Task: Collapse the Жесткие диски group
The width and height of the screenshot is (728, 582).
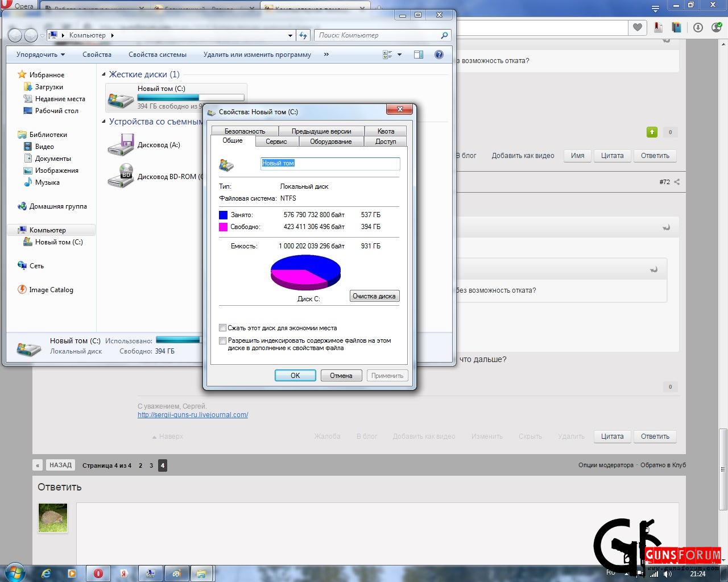Action: coord(104,74)
